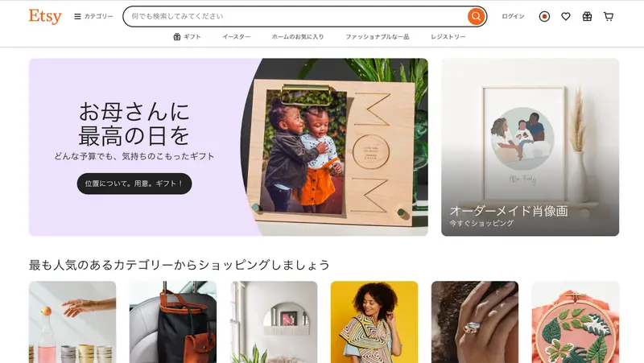Click the ログイン link
This screenshot has height=363, width=644.
pyautogui.click(x=513, y=16)
